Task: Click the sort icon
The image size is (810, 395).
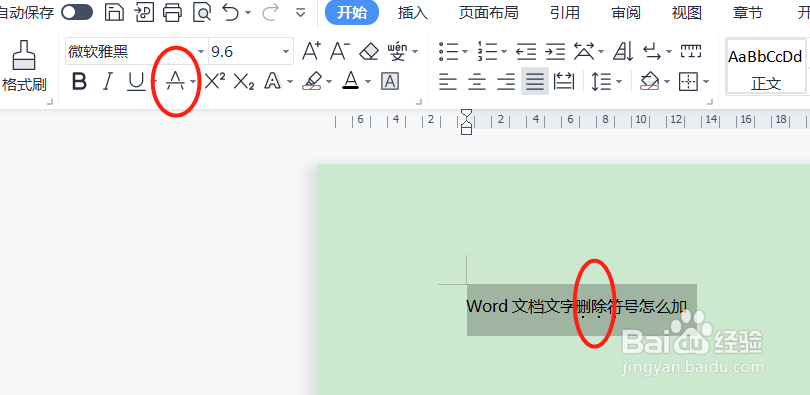Action: 624,51
